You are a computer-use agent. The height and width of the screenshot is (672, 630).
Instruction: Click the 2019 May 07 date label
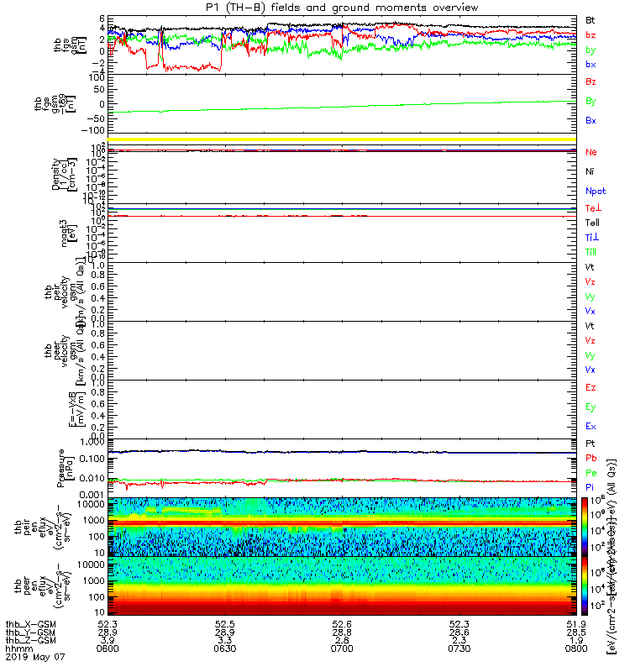coord(35,657)
